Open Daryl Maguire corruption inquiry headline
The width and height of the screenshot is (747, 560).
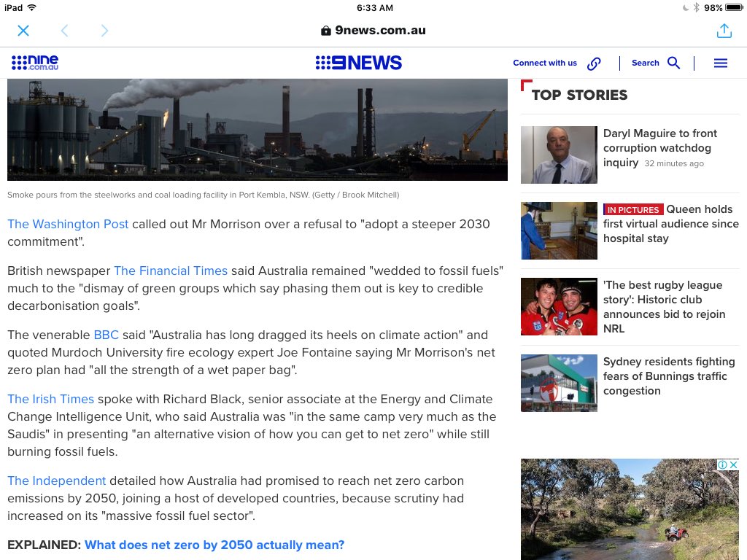(x=659, y=147)
